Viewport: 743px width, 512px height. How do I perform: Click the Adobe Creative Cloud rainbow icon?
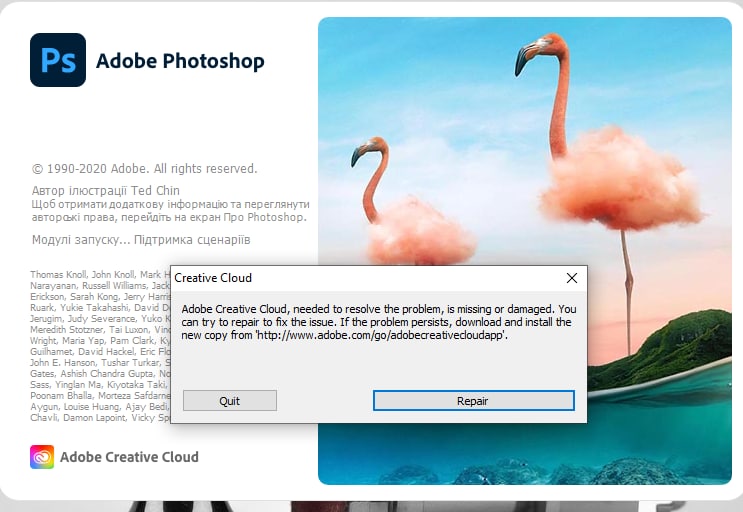[42, 457]
